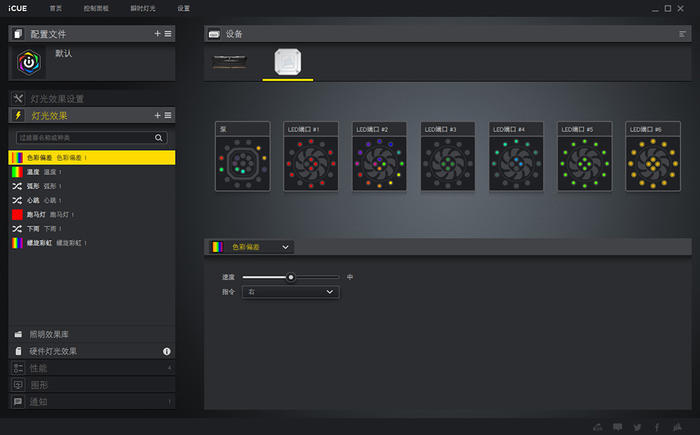The height and width of the screenshot is (435, 700).
Task: Select the highlighted 色彩偏差 effect row
Action: tap(92, 158)
